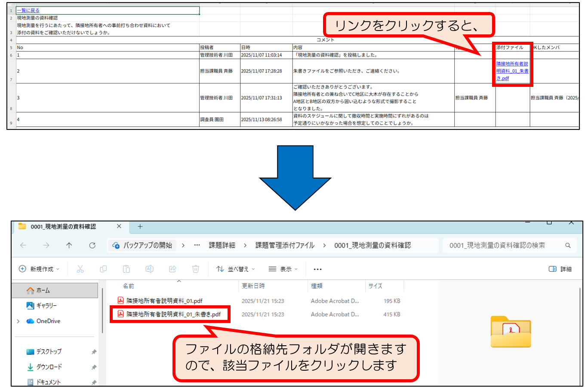
Task: Click the search box for 0001_現地測量の資料確認
Action: [x=503, y=245]
